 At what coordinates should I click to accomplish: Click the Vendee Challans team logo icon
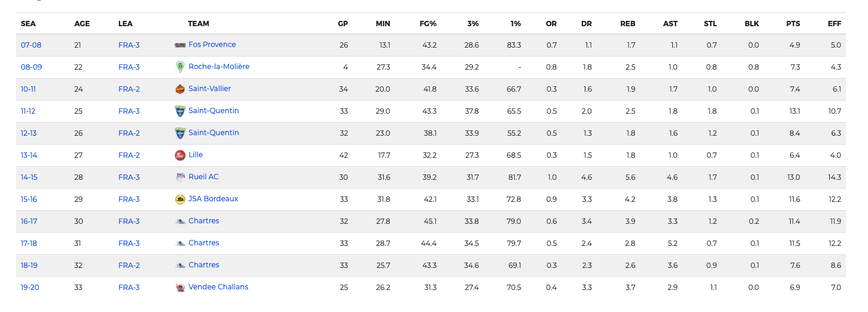click(180, 288)
